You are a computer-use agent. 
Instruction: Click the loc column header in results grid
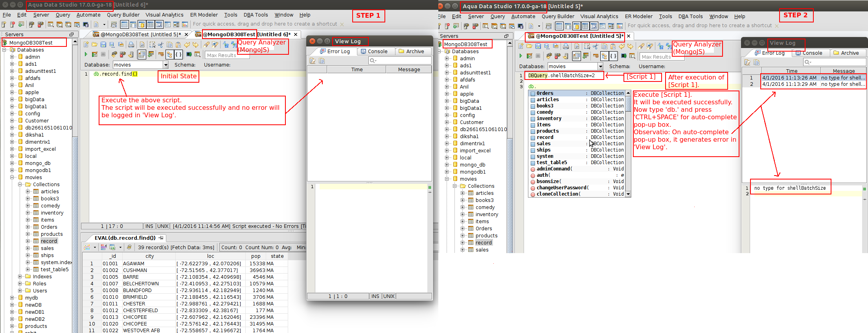[211, 256]
